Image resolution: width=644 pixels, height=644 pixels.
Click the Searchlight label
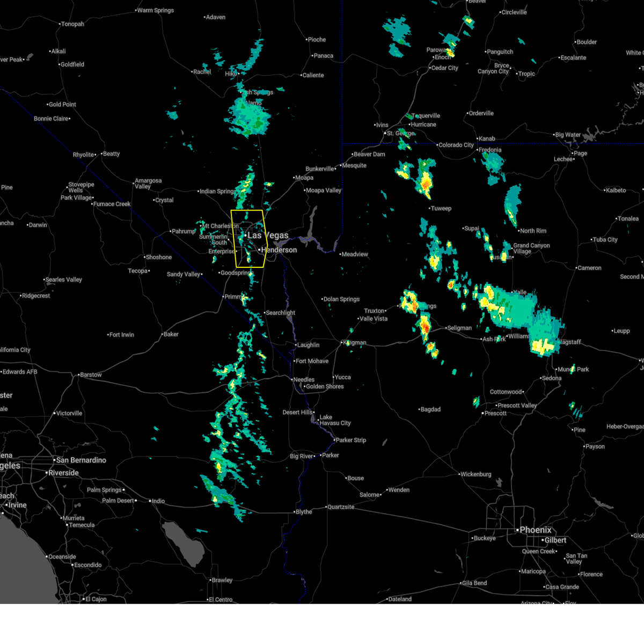click(x=281, y=313)
